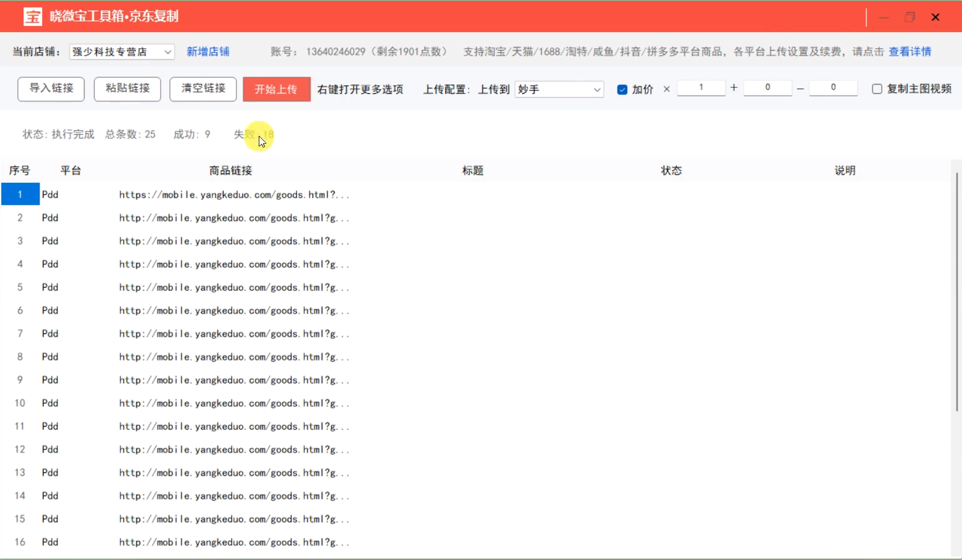Select row number 5 in list
The image size is (962, 560).
(x=20, y=287)
